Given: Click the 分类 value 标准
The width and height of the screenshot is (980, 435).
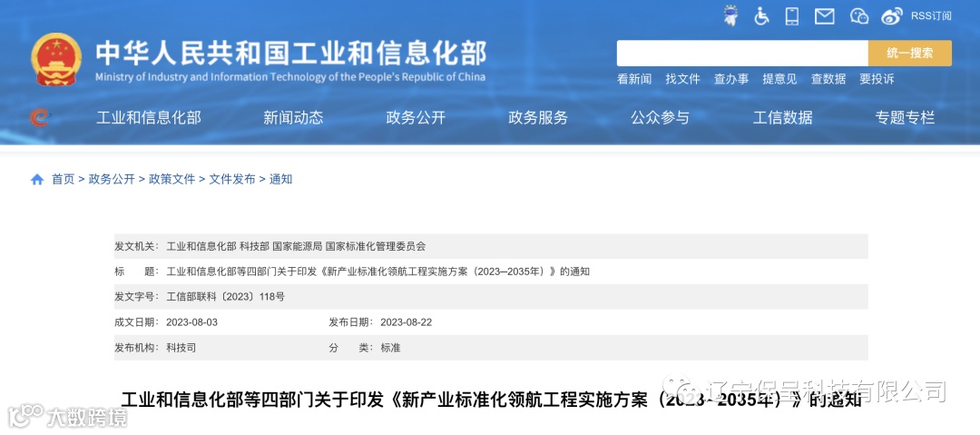Looking at the screenshot, I should point(390,348).
